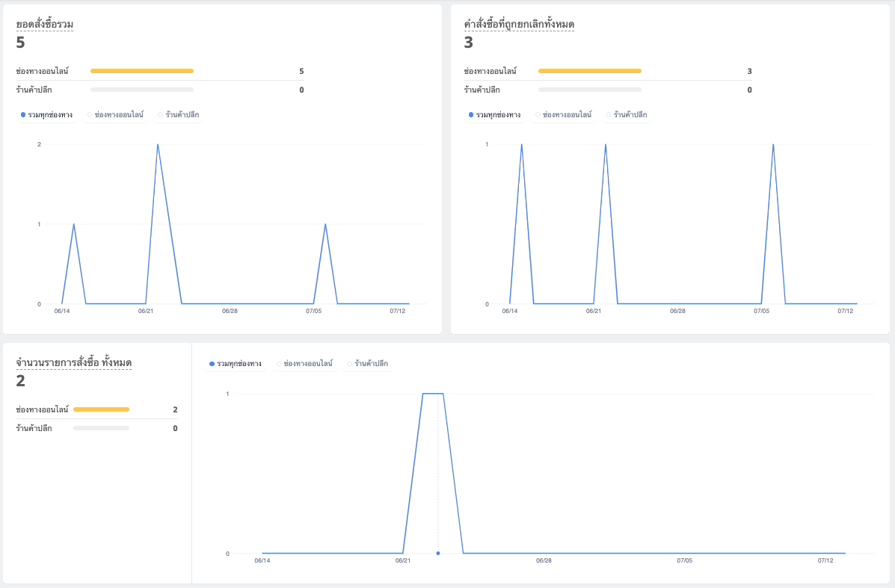895x588 pixels.
Task: Click gray ร้านค้าปลีก bar in จำนวนรายการสั่งซื้อ card
Action: coord(101,428)
